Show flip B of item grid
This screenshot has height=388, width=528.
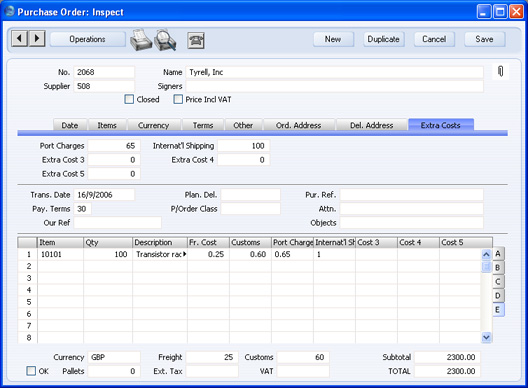(497, 268)
